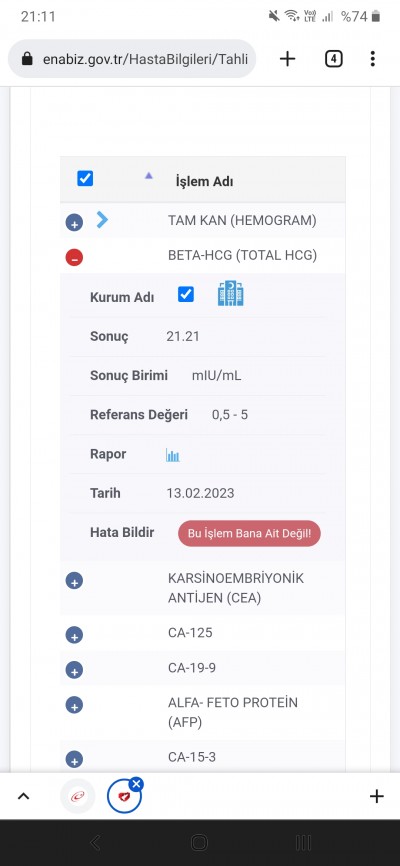The height and width of the screenshot is (866, 400).
Task: Open the browser three-dot menu
Action: 373,59
